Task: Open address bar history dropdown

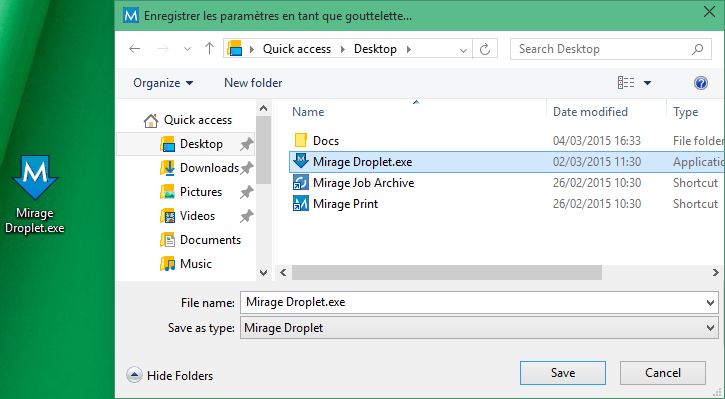Action: coord(463,50)
